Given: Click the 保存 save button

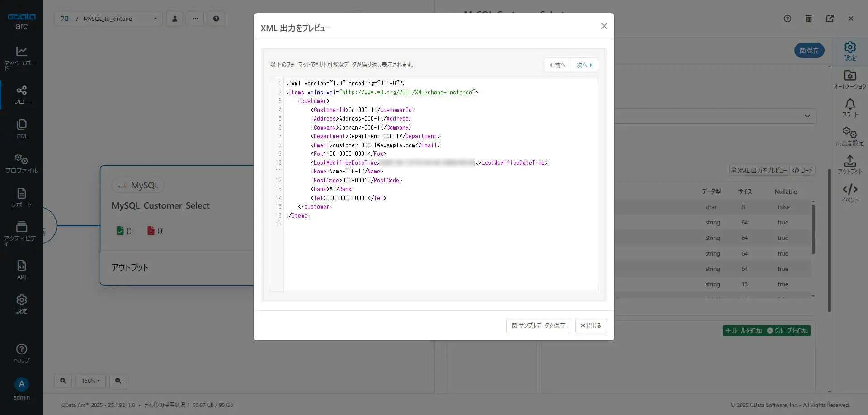Looking at the screenshot, I should coord(809,51).
